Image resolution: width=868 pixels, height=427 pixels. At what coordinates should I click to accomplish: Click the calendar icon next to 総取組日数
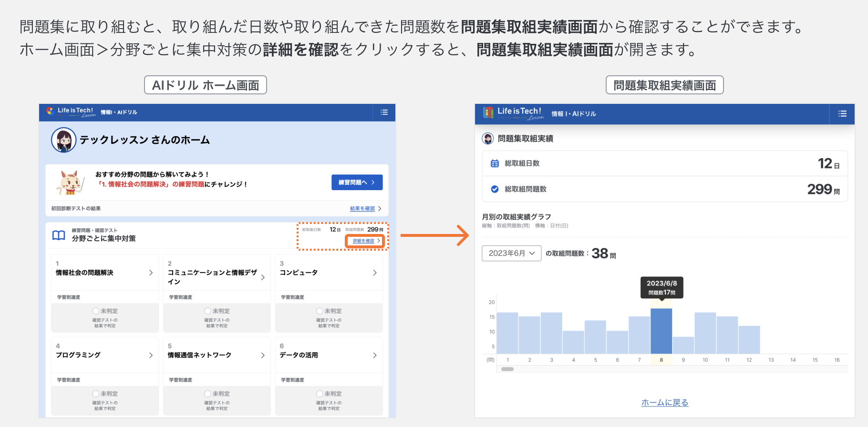point(495,163)
